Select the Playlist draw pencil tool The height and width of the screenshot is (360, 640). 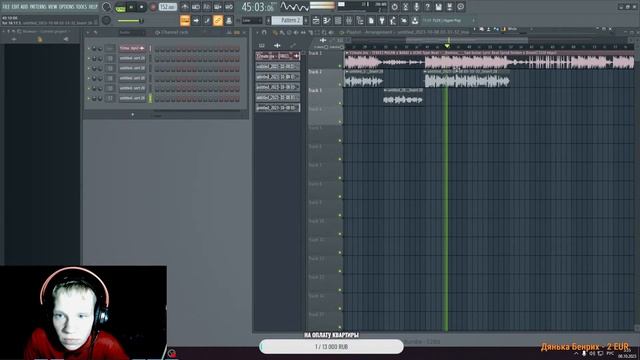276,32
